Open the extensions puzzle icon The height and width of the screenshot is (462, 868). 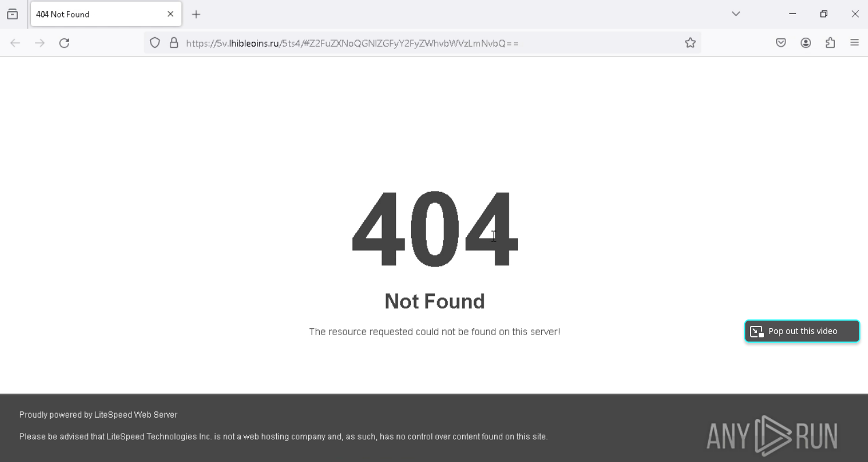[x=830, y=43]
